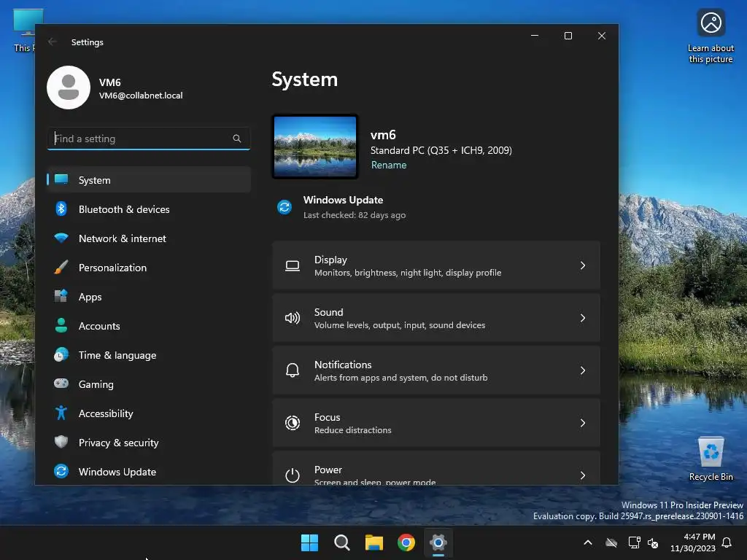Expand the Sound chevron

pyautogui.click(x=583, y=318)
